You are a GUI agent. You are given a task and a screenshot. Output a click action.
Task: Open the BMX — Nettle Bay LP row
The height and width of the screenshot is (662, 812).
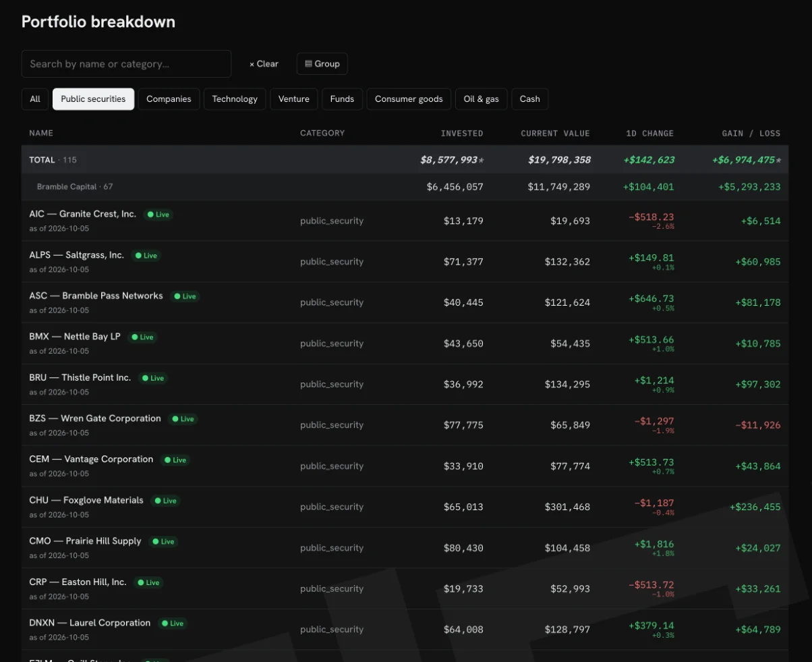[405, 343]
